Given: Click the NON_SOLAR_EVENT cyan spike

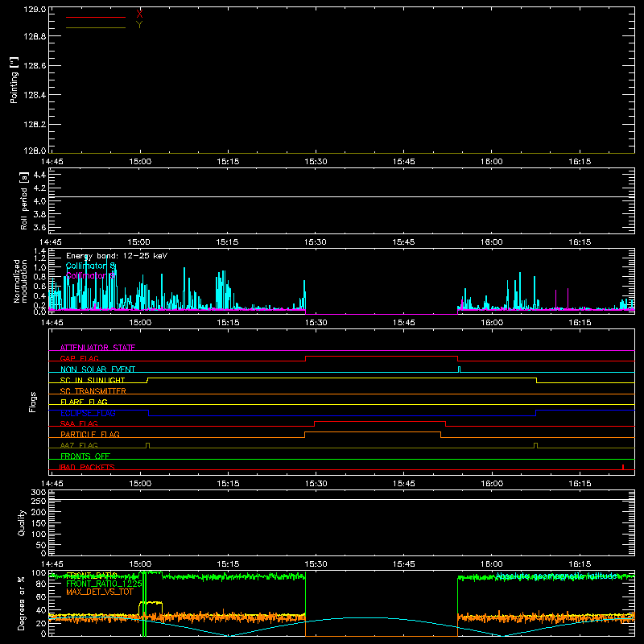Looking at the screenshot, I should pos(459,369).
